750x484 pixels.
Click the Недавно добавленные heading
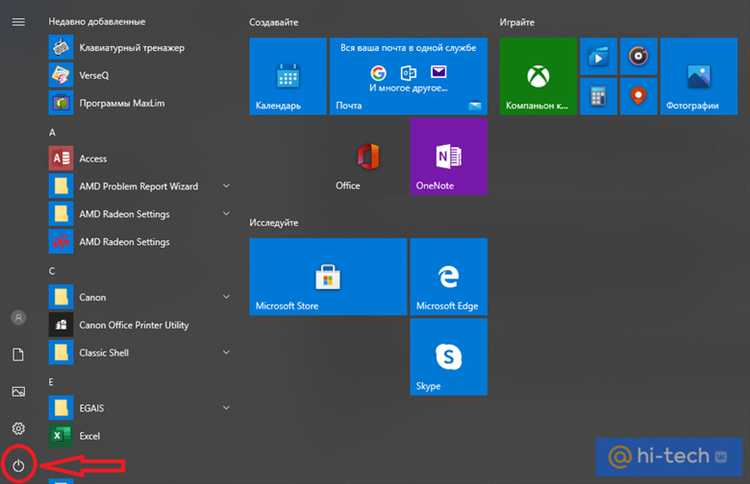coord(97,22)
